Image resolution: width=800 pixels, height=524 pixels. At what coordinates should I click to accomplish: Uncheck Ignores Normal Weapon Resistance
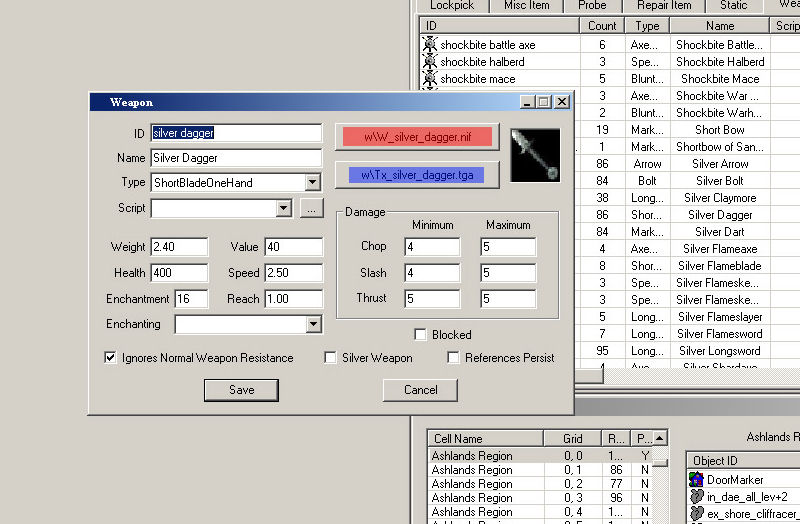111,358
